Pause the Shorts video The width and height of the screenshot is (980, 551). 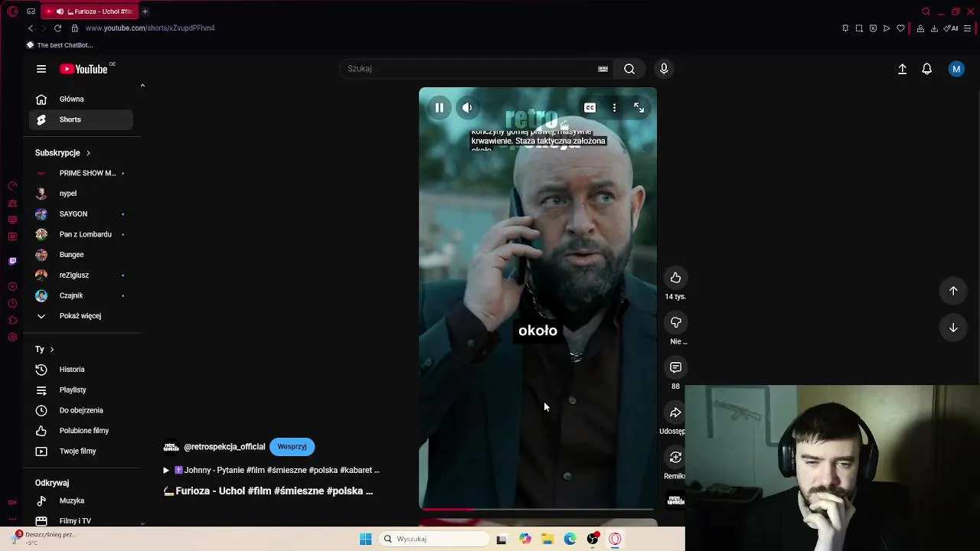[439, 108]
